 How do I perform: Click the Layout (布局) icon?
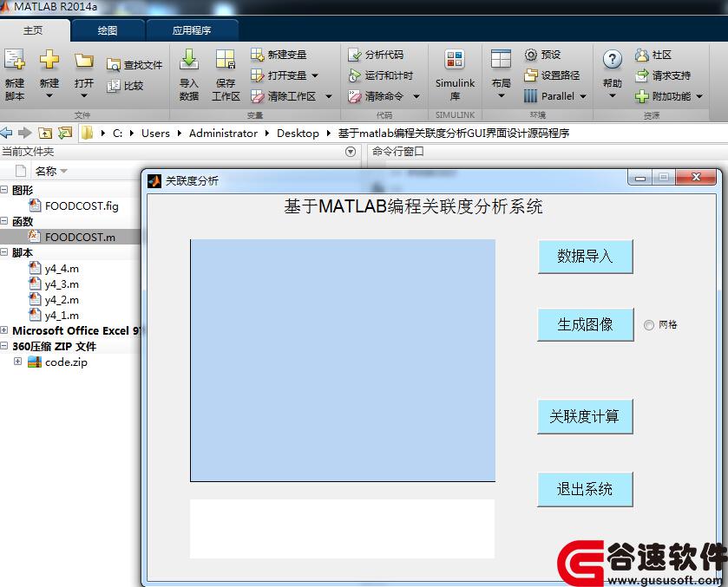501,59
